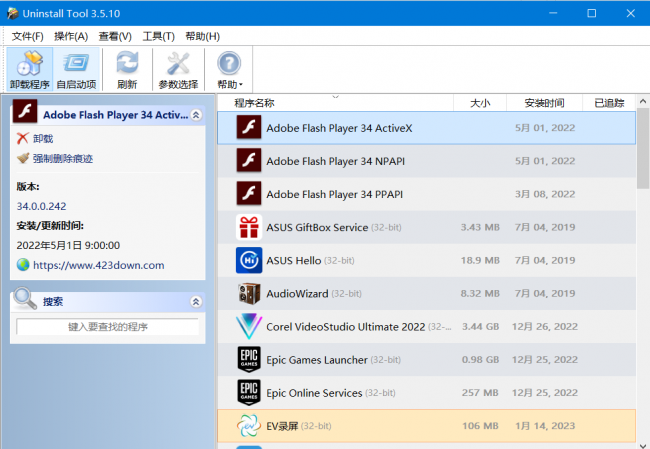The width and height of the screenshot is (650, 449).
Task: Open https://www.423down.com link
Action: tap(99, 265)
